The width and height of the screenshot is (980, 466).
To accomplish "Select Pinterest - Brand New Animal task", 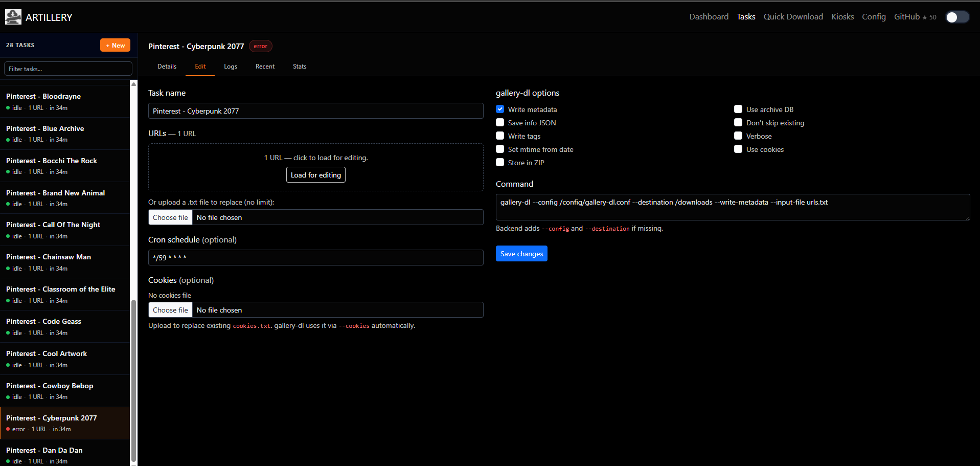I will (x=65, y=198).
